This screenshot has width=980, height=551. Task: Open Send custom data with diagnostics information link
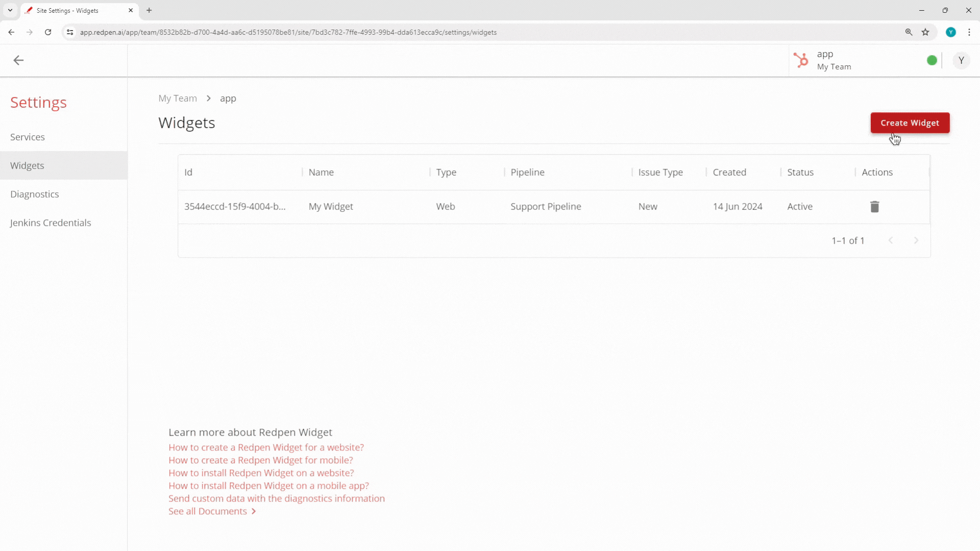tap(277, 498)
